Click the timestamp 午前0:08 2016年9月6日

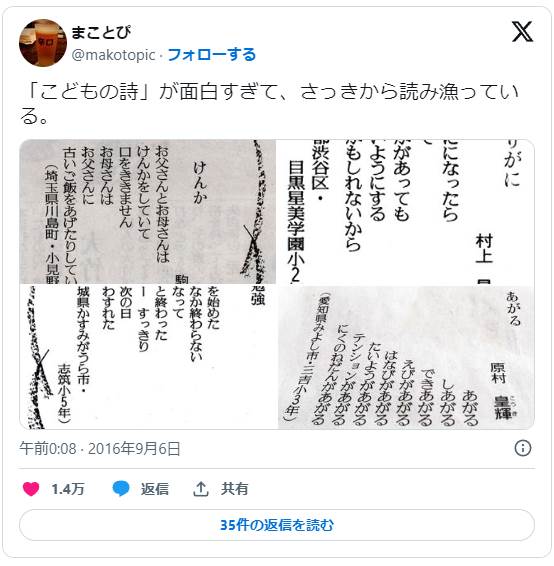point(100,449)
